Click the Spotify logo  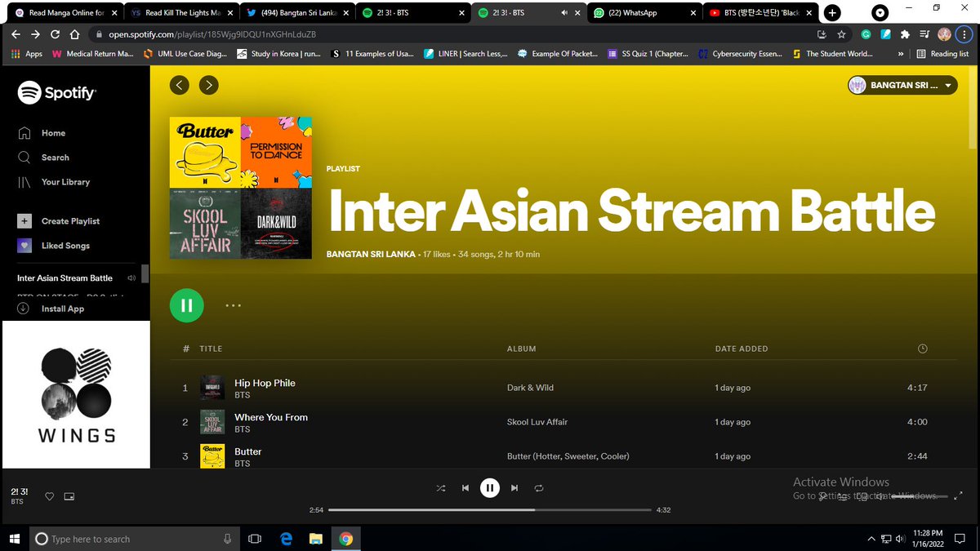coord(56,93)
